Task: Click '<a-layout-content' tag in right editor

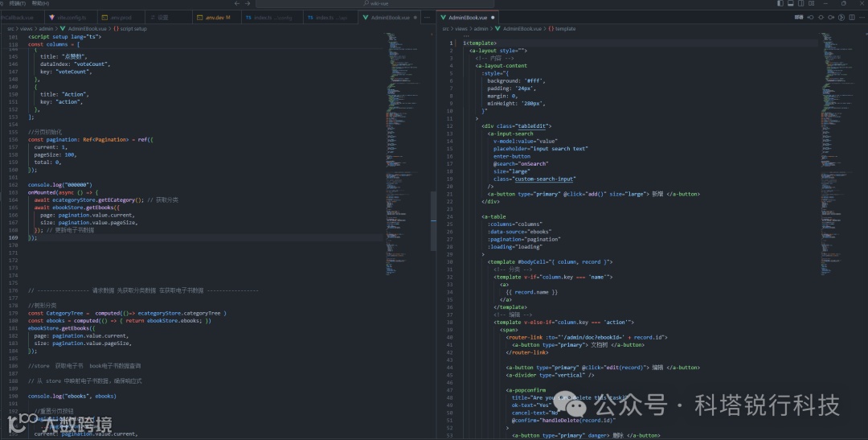Action: click(x=501, y=65)
